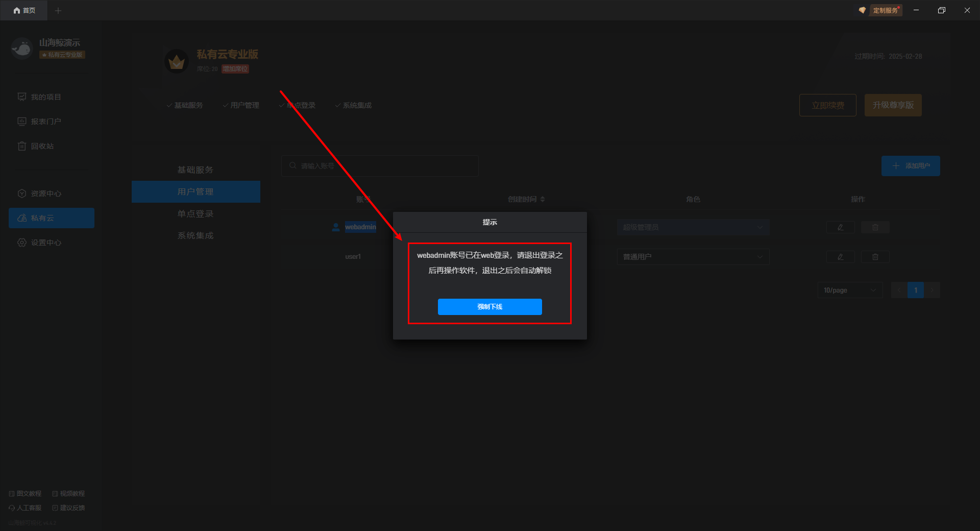Image resolution: width=980 pixels, height=531 pixels.
Task: Click the 用户管理 feature checkmark item in header
Action: (x=241, y=105)
